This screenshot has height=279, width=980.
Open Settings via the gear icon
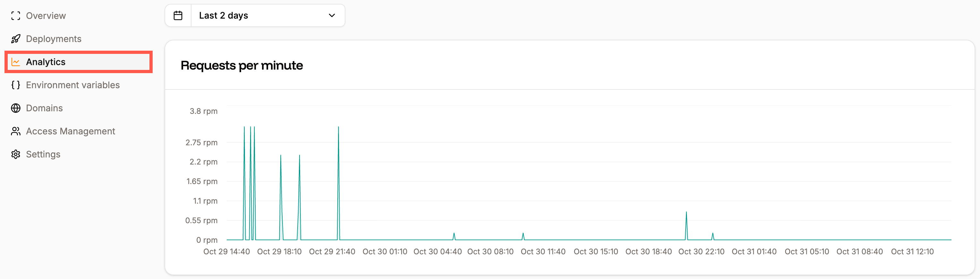click(x=16, y=154)
